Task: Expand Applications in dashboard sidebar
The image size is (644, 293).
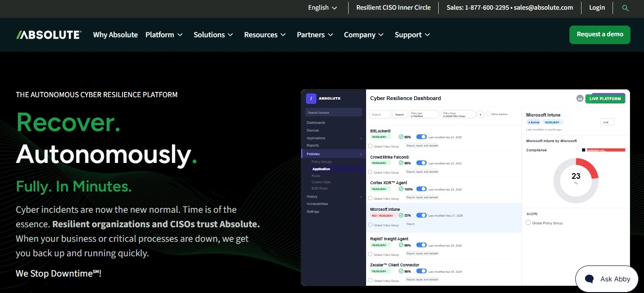Action: (334, 138)
